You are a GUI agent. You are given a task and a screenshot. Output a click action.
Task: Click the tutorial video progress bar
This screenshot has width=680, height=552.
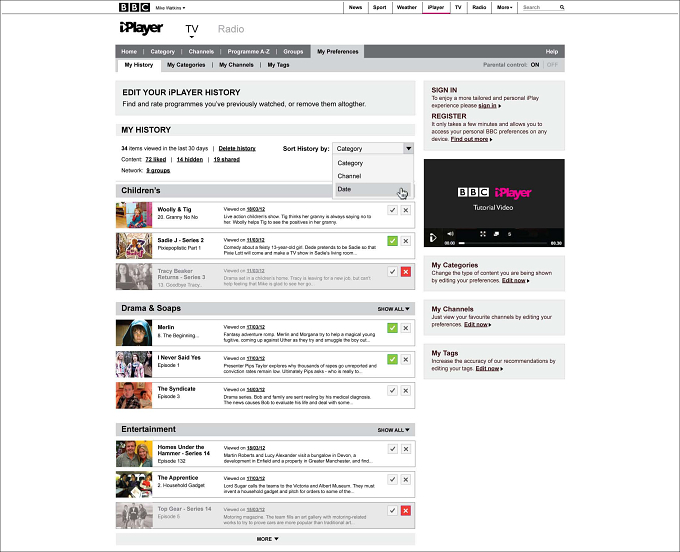pyautogui.click(x=503, y=243)
